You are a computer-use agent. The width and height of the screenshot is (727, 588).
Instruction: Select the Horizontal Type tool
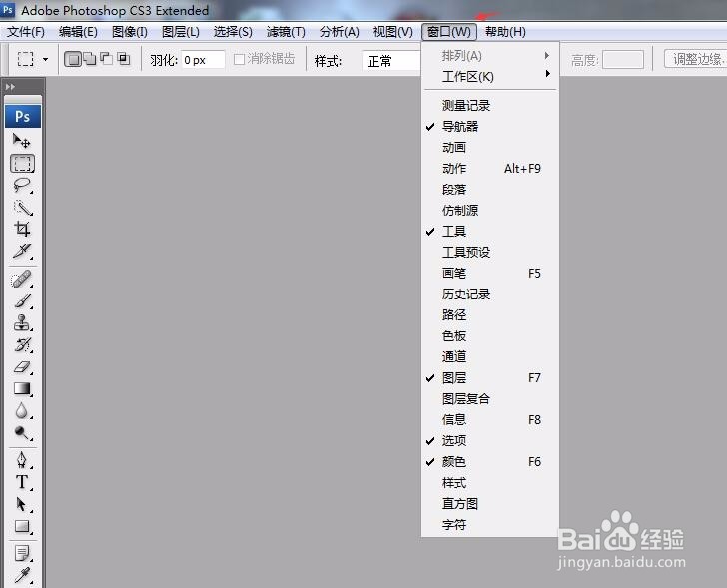point(22,482)
